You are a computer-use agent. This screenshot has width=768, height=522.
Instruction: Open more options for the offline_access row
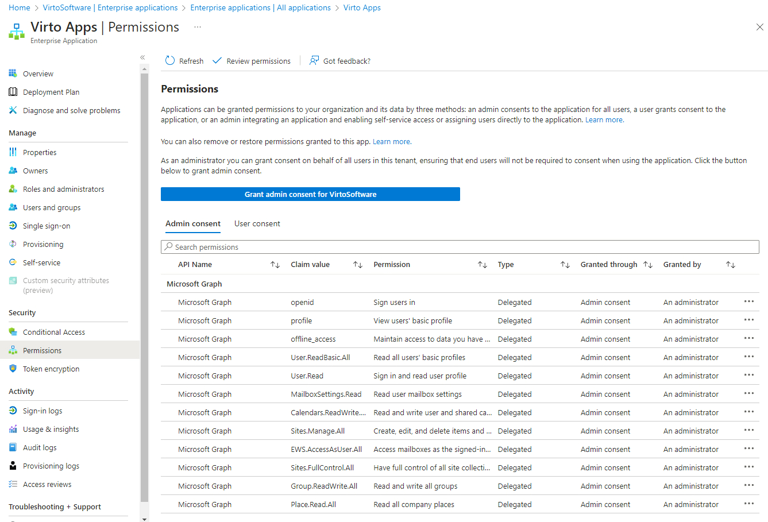[x=749, y=338]
